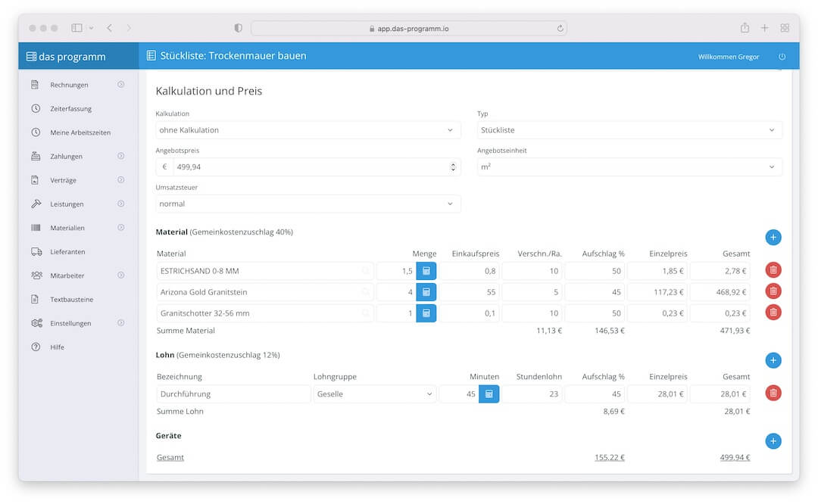This screenshot has height=504, width=818.
Task: Expand the Rechnungen submenu arrow
Action: (121, 85)
